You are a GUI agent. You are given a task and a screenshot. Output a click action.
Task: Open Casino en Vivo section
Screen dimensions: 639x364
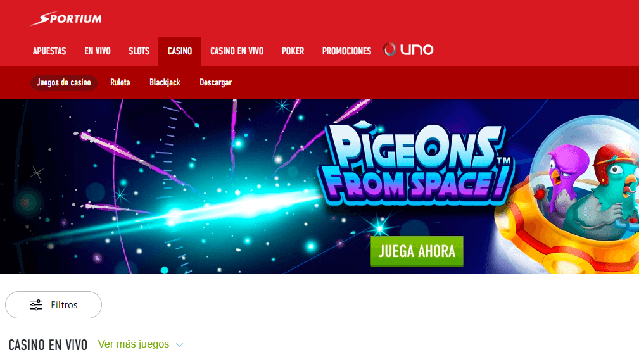coord(237,51)
